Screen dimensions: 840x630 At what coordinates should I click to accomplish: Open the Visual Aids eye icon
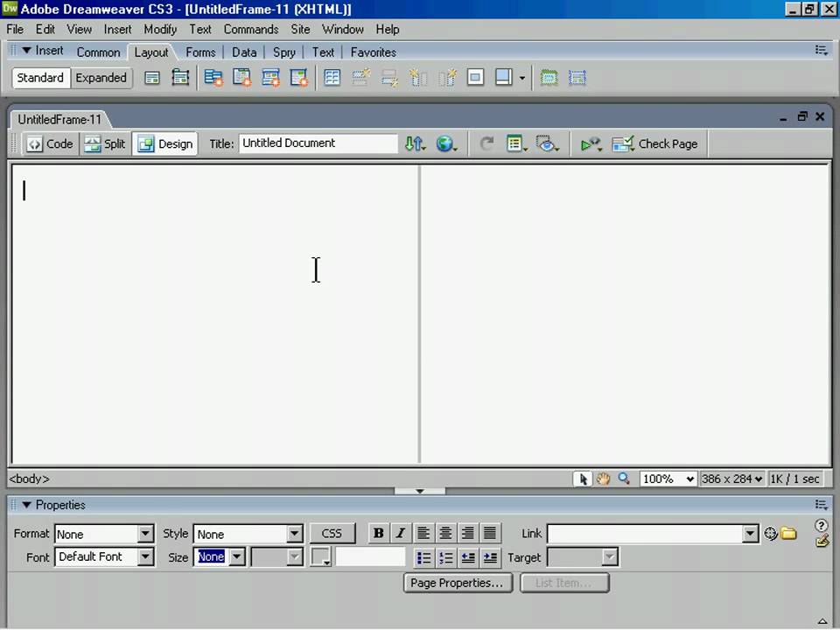click(547, 143)
